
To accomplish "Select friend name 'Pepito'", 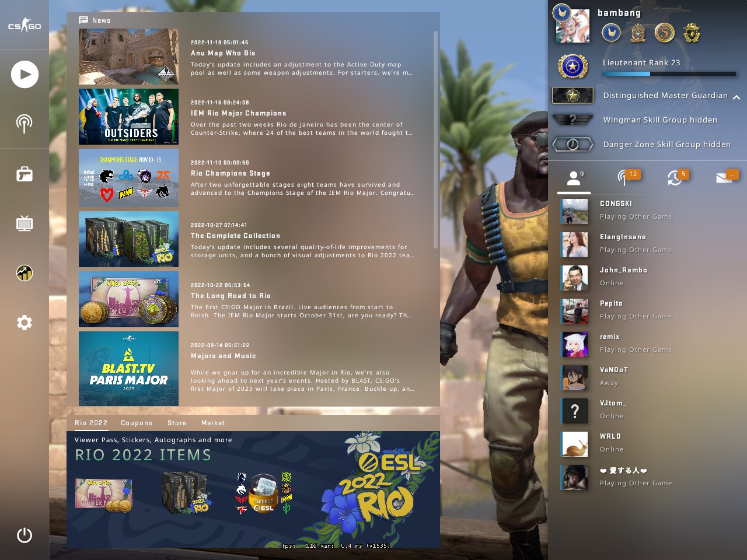I will pyautogui.click(x=611, y=303).
